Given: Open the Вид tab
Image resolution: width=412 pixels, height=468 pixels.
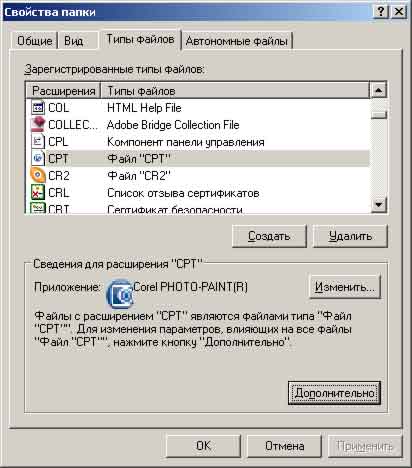Looking at the screenshot, I should click(x=74, y=41).
